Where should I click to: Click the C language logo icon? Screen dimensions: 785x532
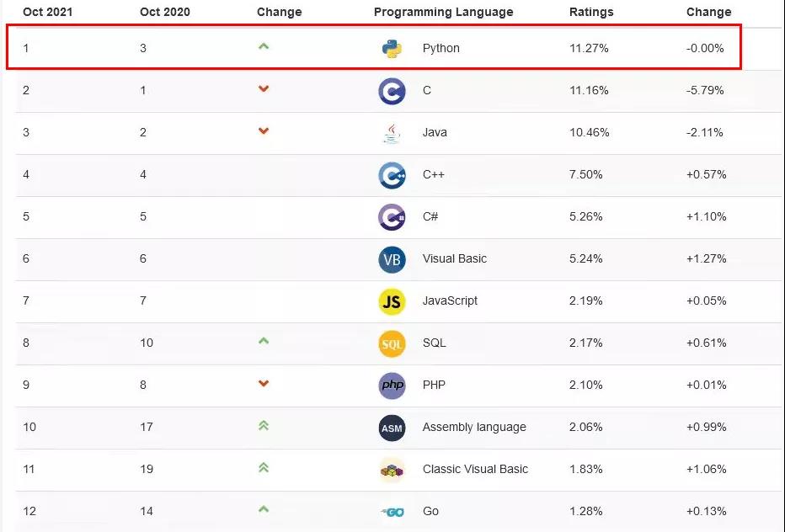pyautogui.click(x=392, y=91)
